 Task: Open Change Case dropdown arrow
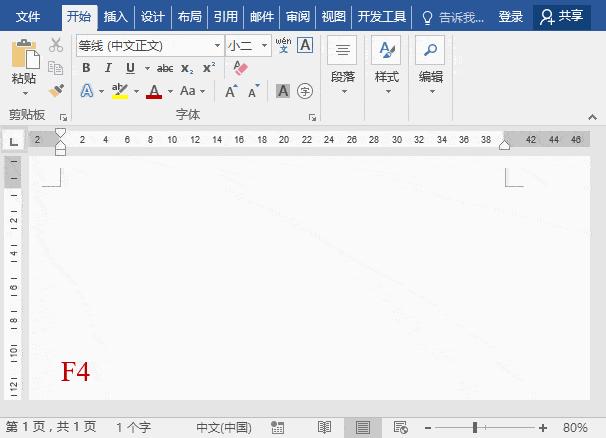203,92
